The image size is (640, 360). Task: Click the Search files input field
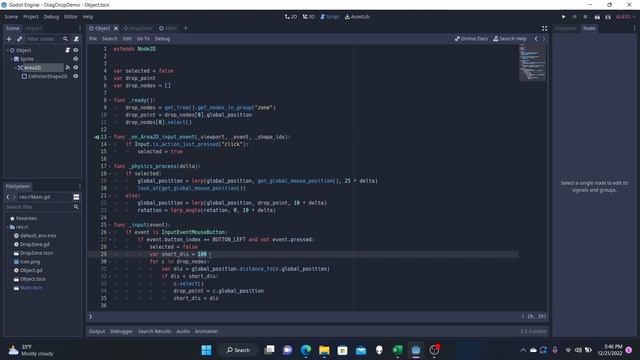(x=39, y=207)
